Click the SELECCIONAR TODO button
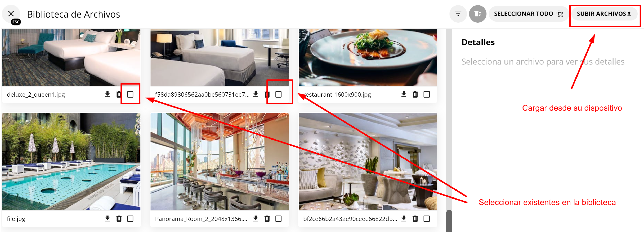 [x=529, y=14]
